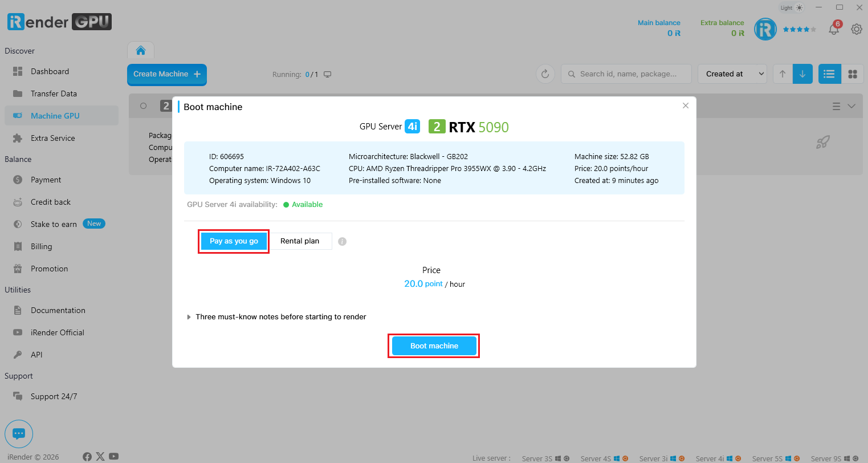868x463 pixels.
Task: Open the Billing sidebar item
Action: (41, 246)
